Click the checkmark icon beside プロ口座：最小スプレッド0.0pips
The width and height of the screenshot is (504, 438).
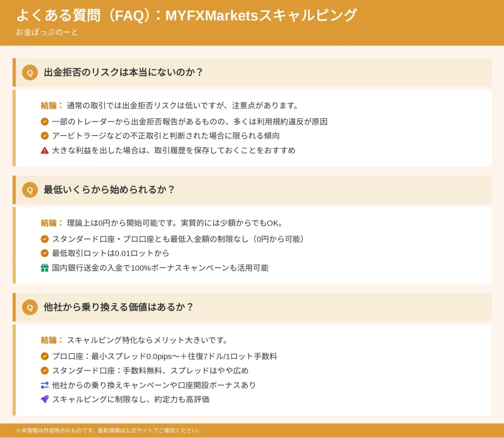(45, 356)
